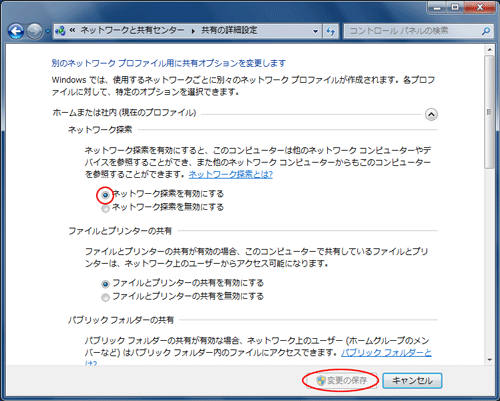
Task: Click ネットワークと共有センター breadcrumb
Action: [132, 30]
